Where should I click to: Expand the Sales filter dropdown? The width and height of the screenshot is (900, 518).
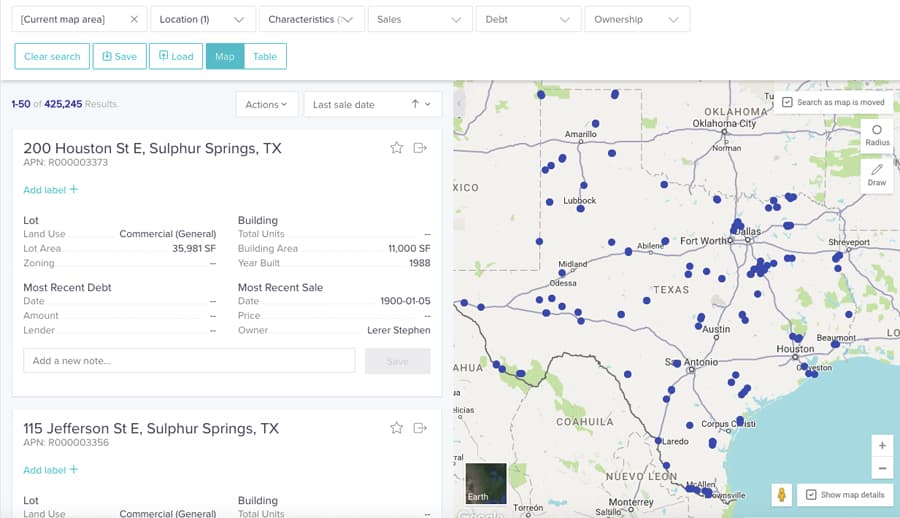tap(419, 19)
